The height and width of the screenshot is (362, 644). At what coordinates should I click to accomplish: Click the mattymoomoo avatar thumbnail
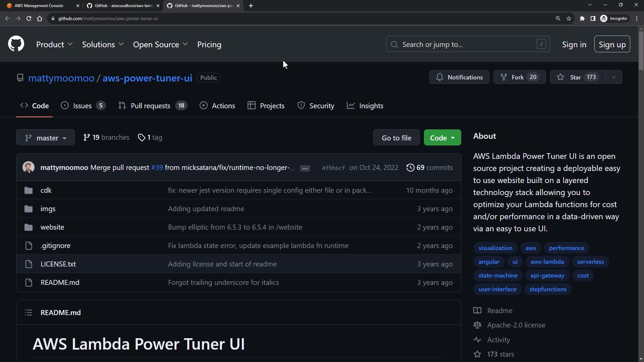pos(29,167)
